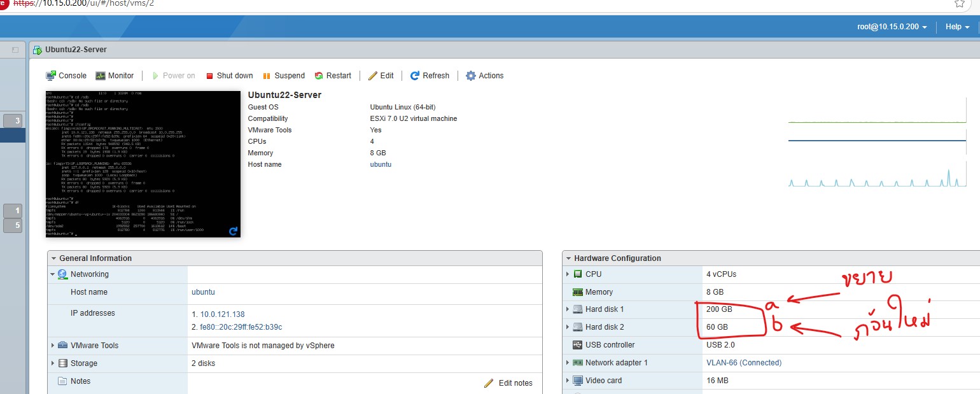Open root@10.15.0.200 user dropdown
This screenshot has width=980, height=394.
(892, 27)
